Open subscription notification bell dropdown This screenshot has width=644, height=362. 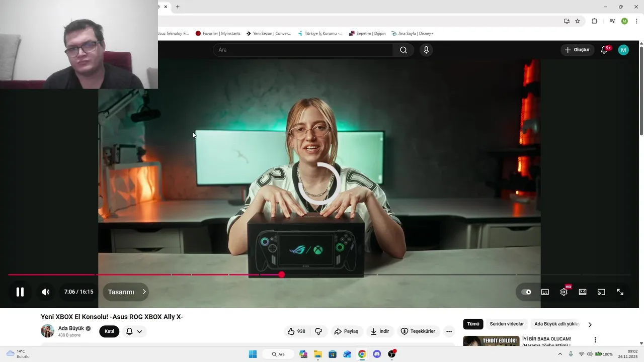coord(134,331)
